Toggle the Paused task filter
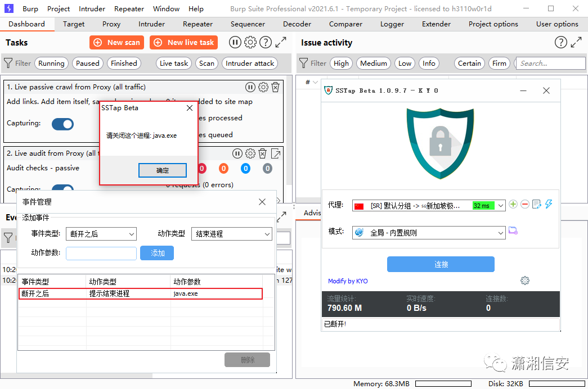This screenshot has height=389, width=588. tap(88, 64)
